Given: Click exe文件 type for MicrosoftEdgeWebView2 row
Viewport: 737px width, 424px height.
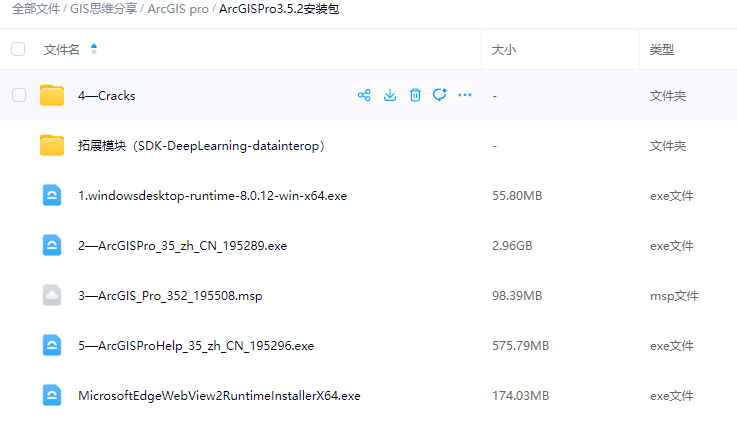Looking at the screenshot, I should (672, 396).
